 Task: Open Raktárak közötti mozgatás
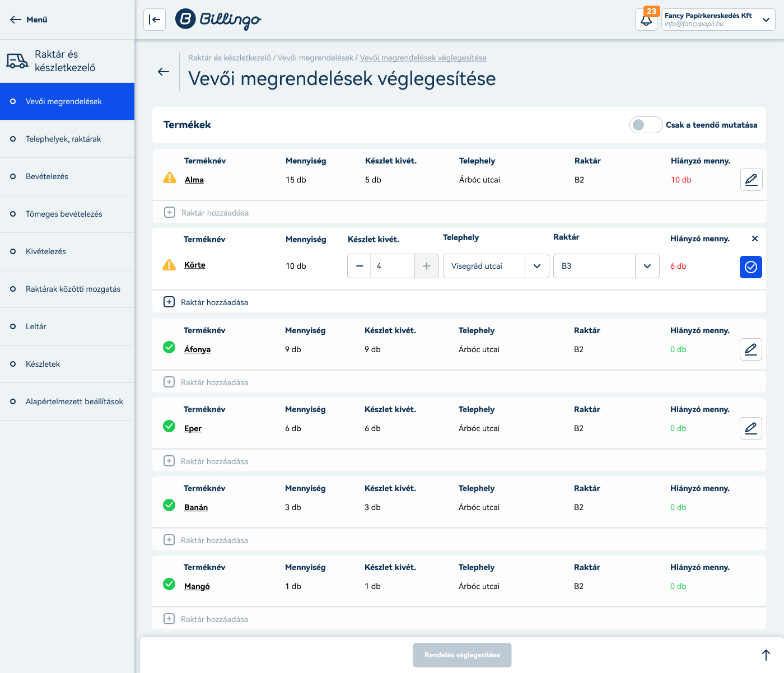tap(67, 289)
